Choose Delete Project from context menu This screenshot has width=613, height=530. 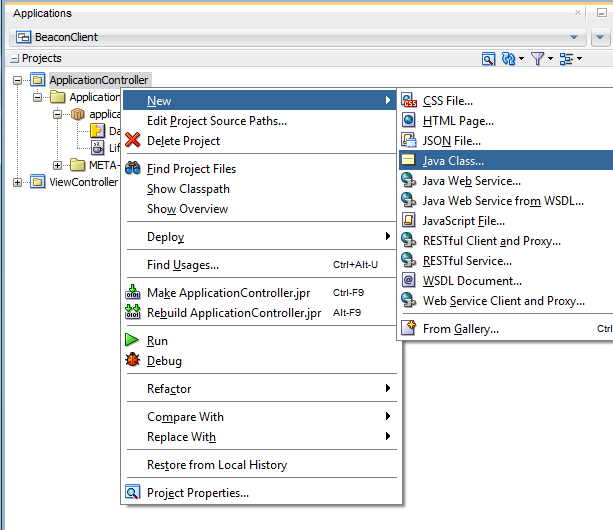[259, 141]
